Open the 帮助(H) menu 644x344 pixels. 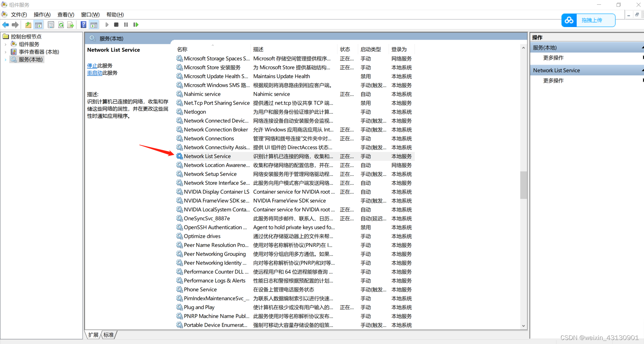115,15
